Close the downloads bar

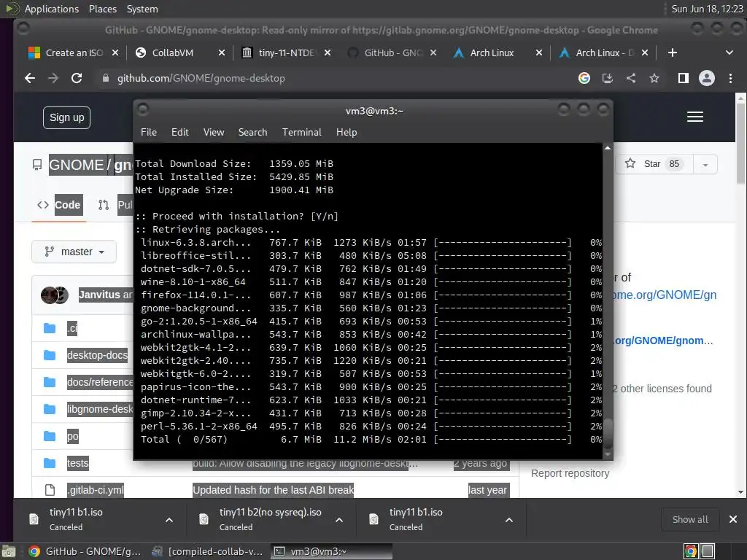click(733, 519)
